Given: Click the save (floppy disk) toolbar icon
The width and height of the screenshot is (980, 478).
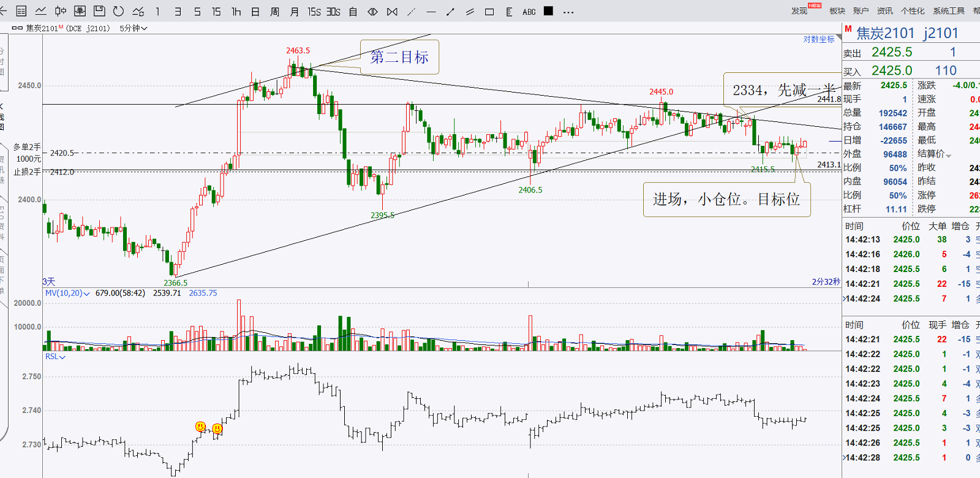Looking at the screenshot, I should 99,11.
